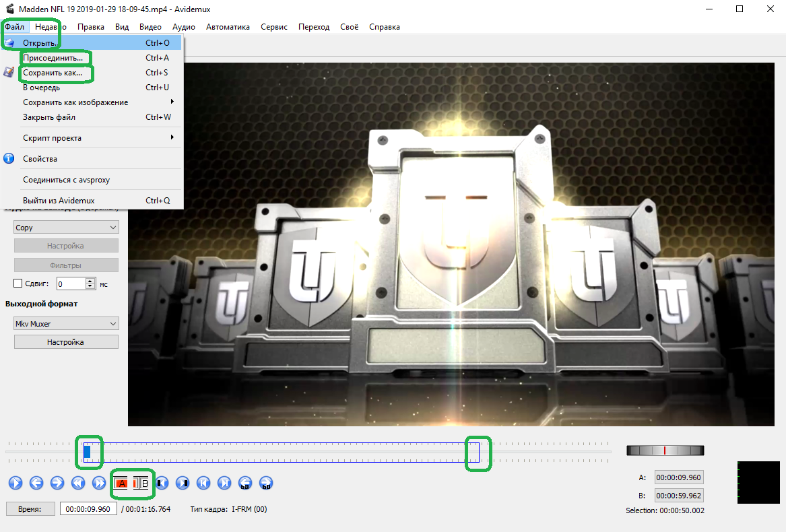The width and height of the screenshot is (786, 532).
Task: Expand the Mkv Muxer output format dropdown
Action: pyautogui.click(x=66, y=324)
